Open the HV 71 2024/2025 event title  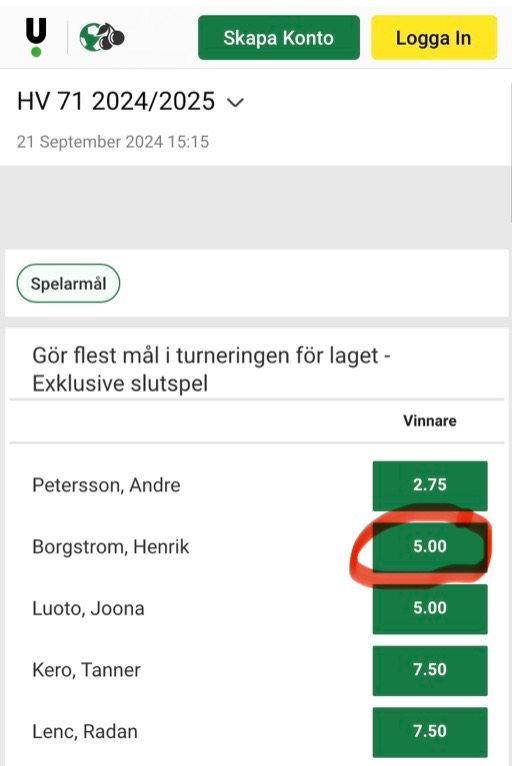pos(116,102)
